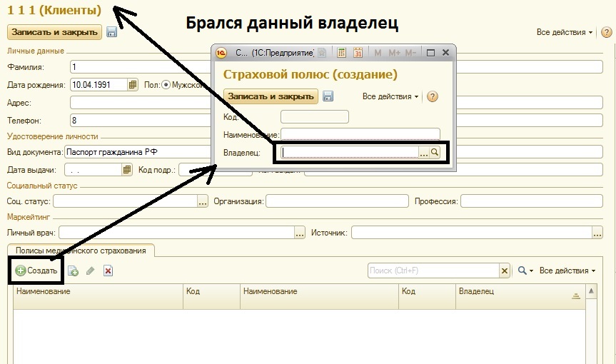Click the Наименование field in the dialog
616x364 pixels.
click(360, 134)
